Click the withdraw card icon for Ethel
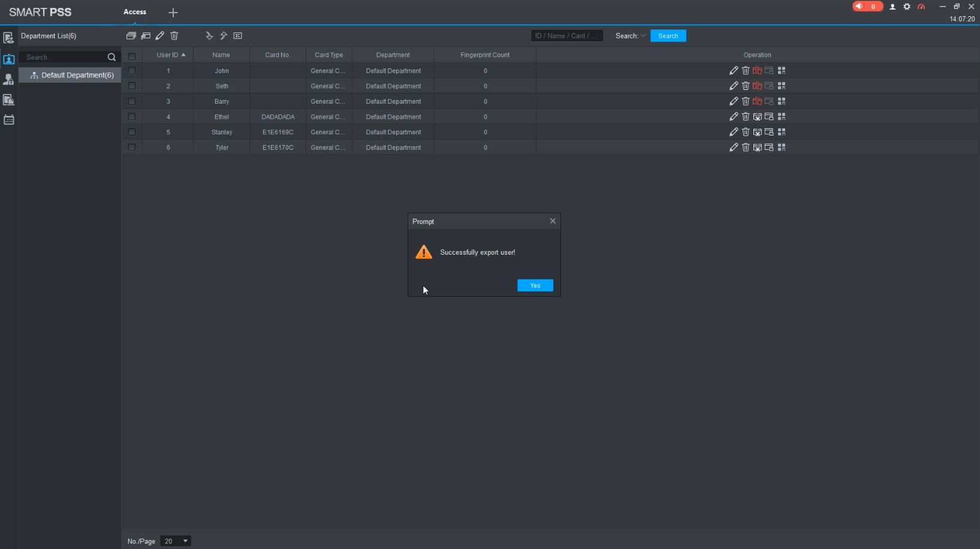The image size is (980, 549). [x=758, y=117]
